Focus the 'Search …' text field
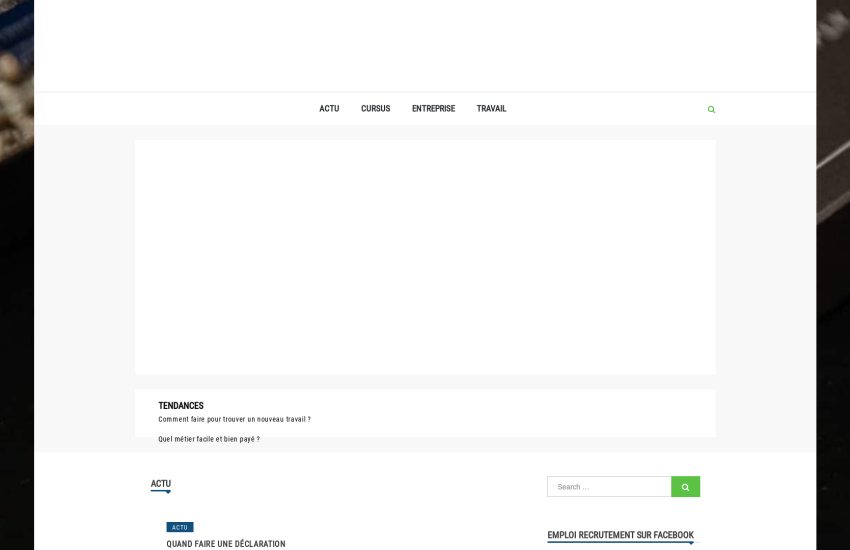This screenshot has height=550, width=850. (609, 487)
